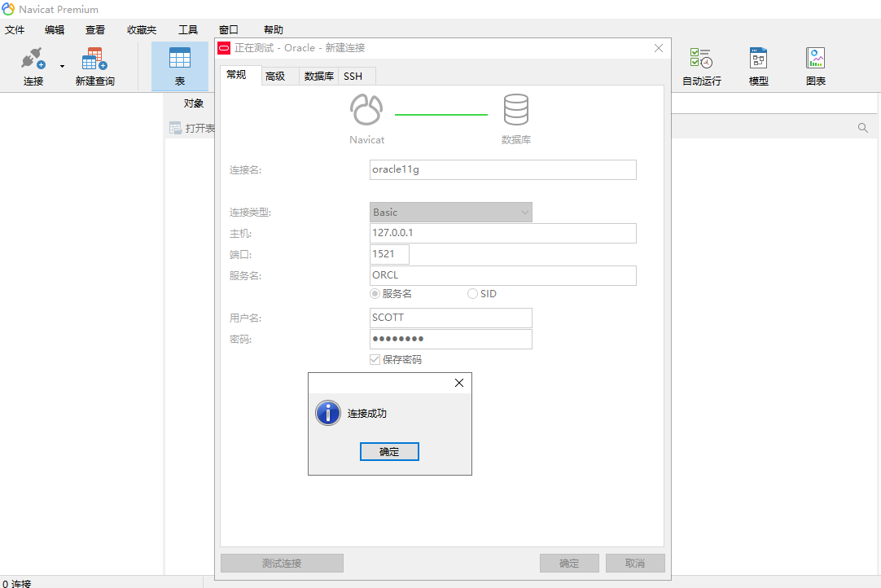The width and height of the screenshot is (881, 588).
Task: Select the 表 table icon in toolbar
Action: 180,59
